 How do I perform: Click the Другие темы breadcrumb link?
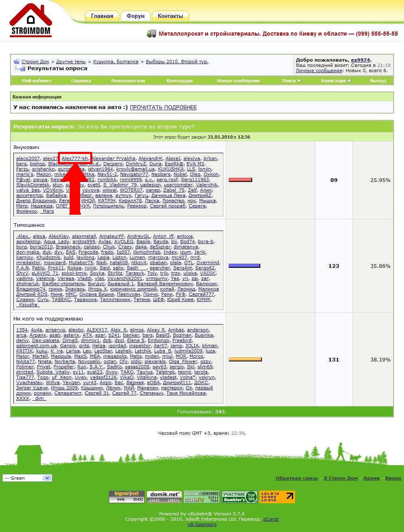[71, 62]
